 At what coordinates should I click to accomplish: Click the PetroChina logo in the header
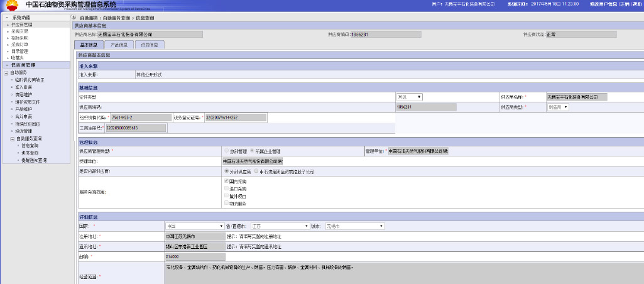(x=12, y=5)
